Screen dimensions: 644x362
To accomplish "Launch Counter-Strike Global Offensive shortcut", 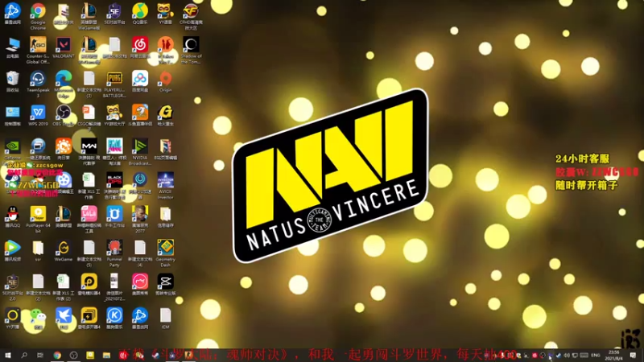I will (38, 50).
